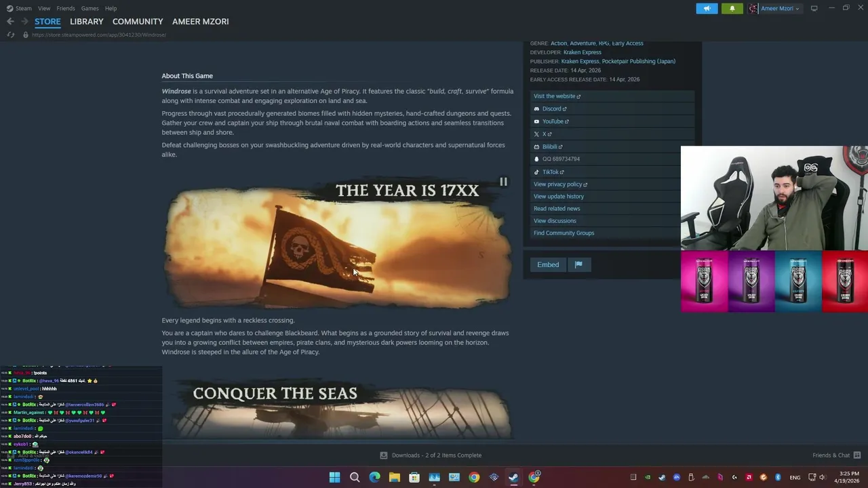
Task: Open Downloads status at the bottom
Action: [431, 455]
